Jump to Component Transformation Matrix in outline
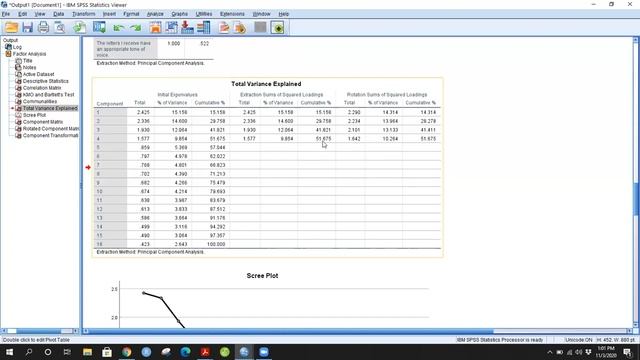Image resolution: width=640 pixels, height=360 pixels. pos(51,136)
